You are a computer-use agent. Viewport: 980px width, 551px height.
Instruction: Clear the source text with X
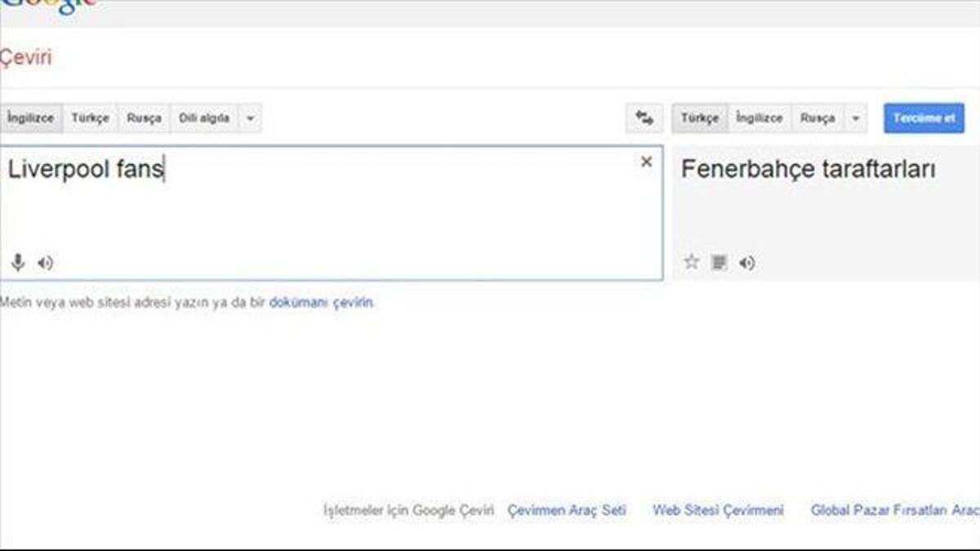646,162
